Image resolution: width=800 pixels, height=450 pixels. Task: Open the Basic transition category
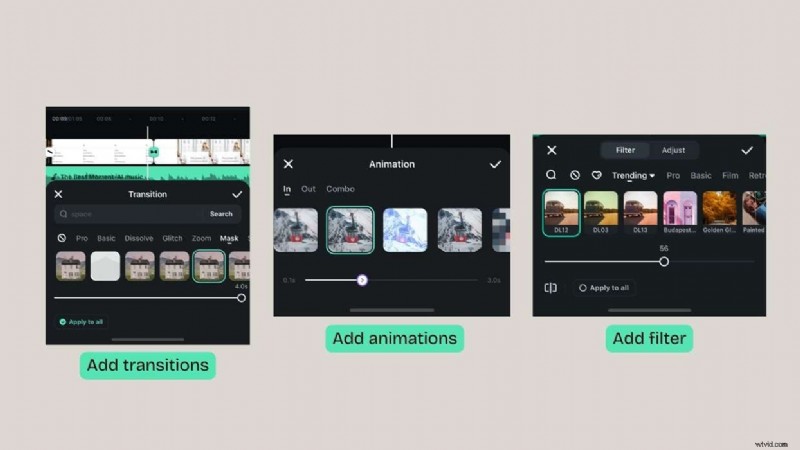click(x=106, y=238)
